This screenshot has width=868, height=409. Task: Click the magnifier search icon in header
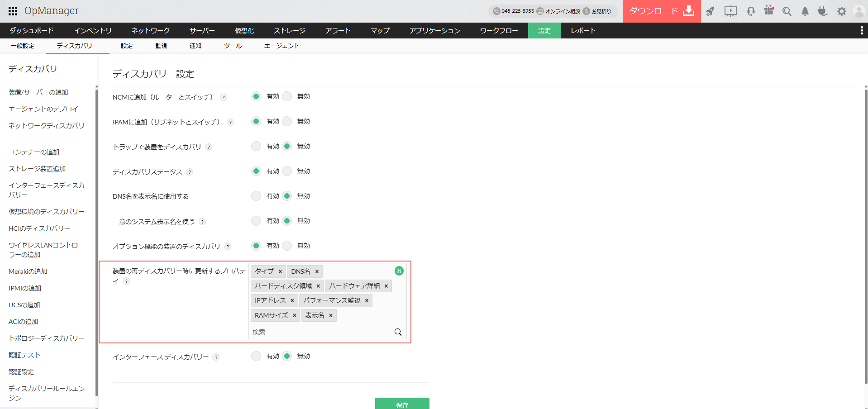pos(787,11)
